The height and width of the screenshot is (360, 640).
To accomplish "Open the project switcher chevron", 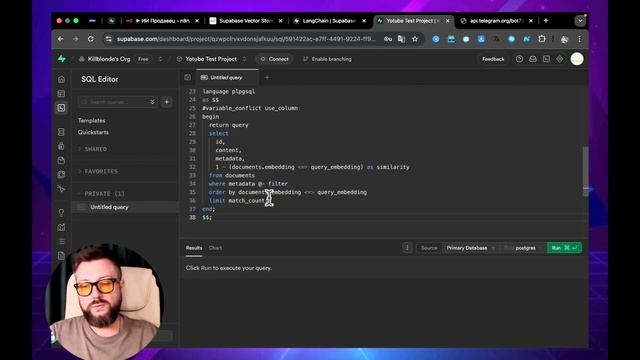I will coord(244,59).
